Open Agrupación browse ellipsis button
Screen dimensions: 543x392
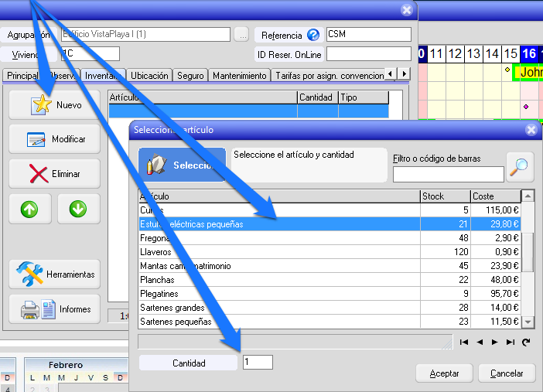(241, 35)
